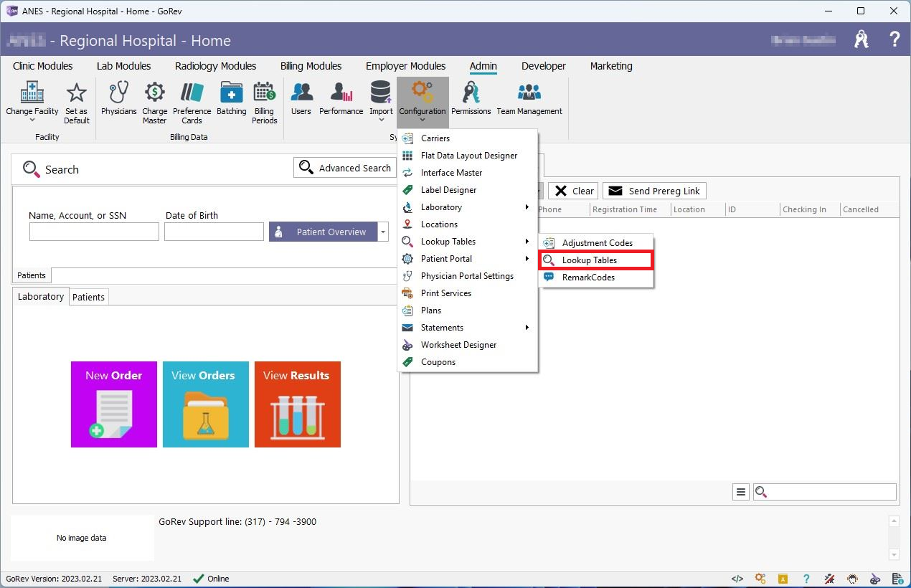Open the Batching folder icon
Viewport: 911px width, 588px height.
pyautogui.click(x=231, y=93)
